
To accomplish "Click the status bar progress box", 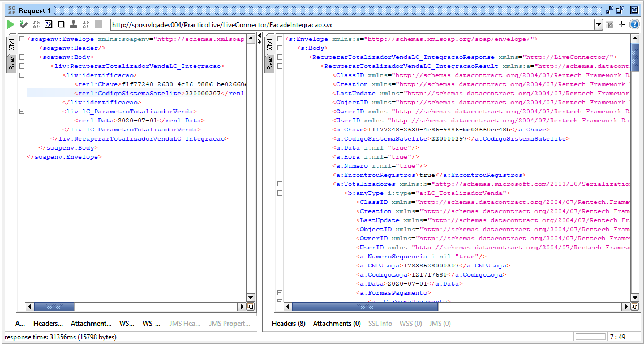I will click(590, 337).
